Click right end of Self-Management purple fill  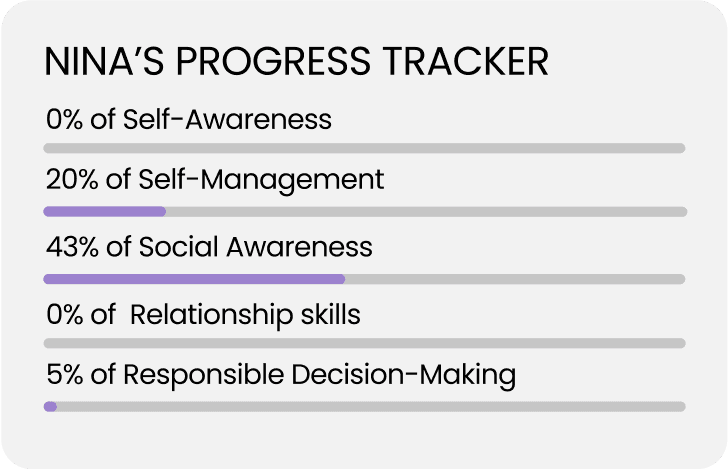tap(162, 211)
